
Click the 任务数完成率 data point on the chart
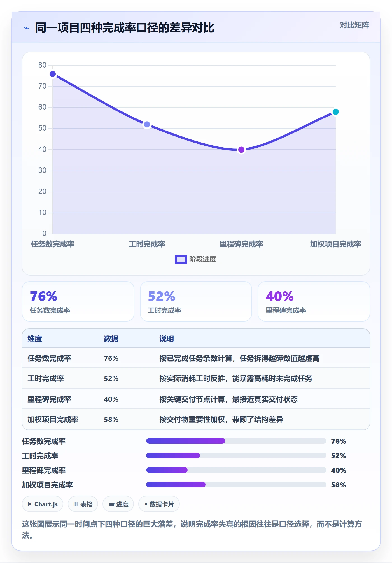(x=53, y=74)
